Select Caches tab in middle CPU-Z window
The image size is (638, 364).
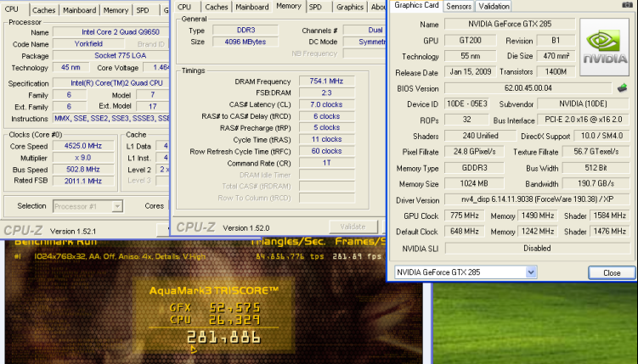point(217,7)
